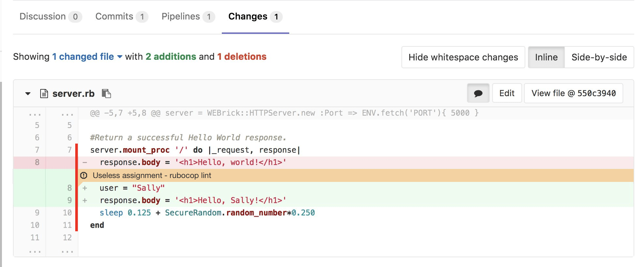Image resolution: width=644 pixels, height=267 pixels.
Task: Go to the Pipelines tab
Action: [188, 17]
